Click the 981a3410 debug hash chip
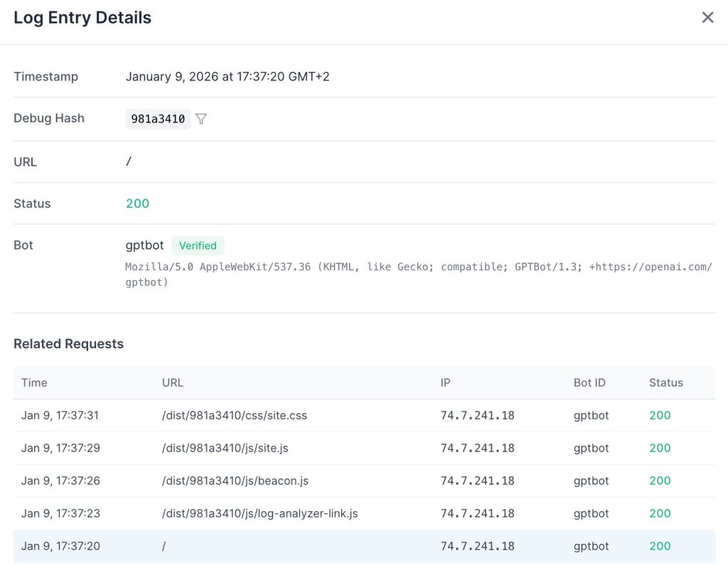This screenshot has height=578, width=728. (158, 119)
